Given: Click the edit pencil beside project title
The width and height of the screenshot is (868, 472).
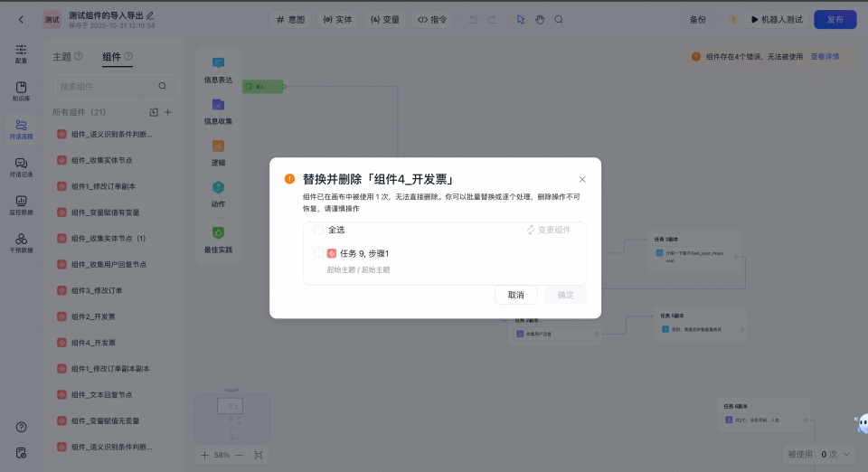Looking at the screenshot, I should click(150, 14).
